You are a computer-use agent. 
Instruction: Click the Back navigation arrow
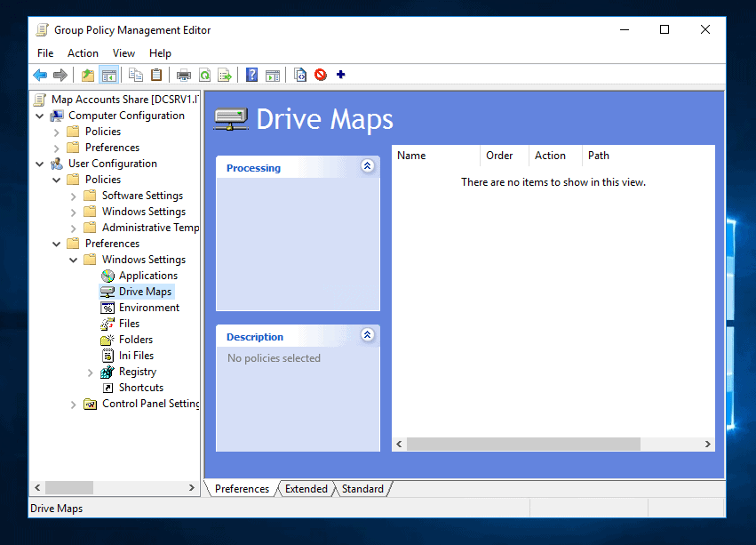coord(40,75)
